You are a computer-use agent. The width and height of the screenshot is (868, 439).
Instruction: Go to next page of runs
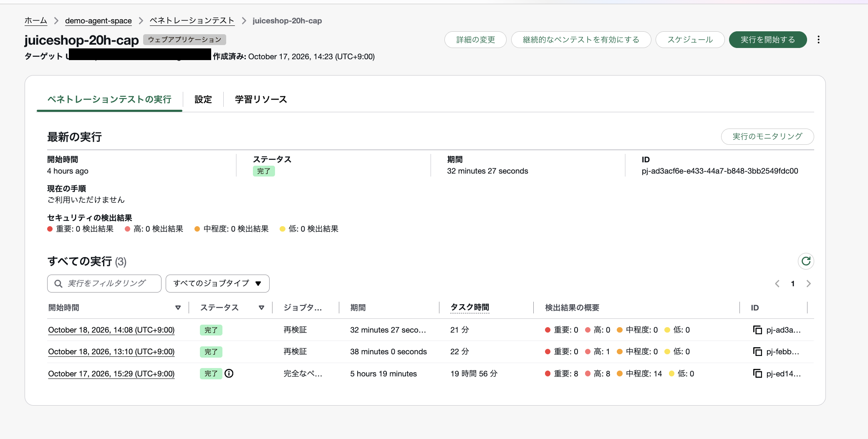pyautogui.click(x=808, y=284)
